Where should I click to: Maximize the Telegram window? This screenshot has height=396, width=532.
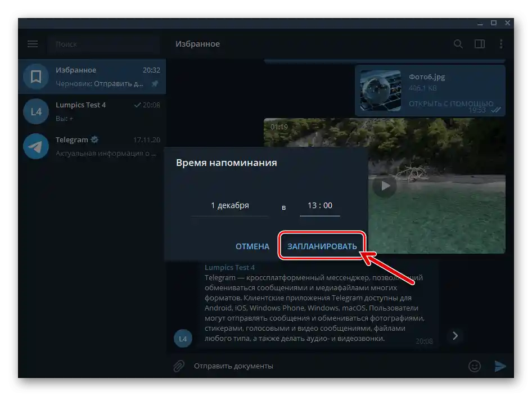[494, 22]
